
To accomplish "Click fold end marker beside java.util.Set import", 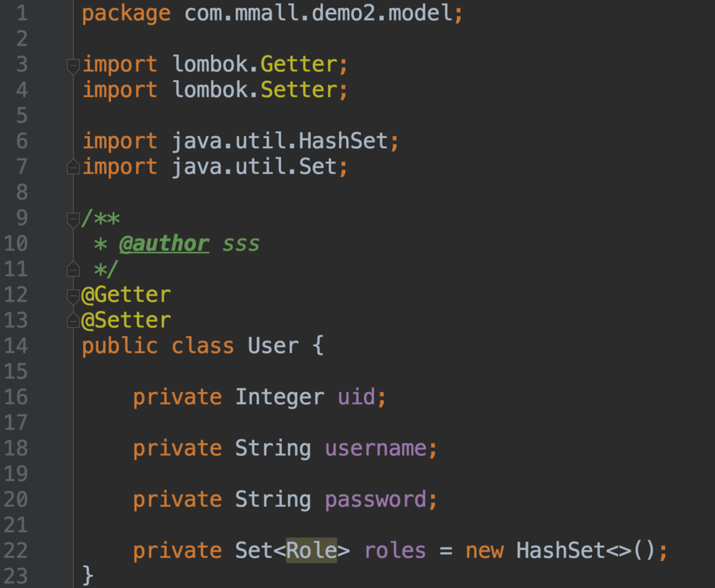I will click(73, 167).
